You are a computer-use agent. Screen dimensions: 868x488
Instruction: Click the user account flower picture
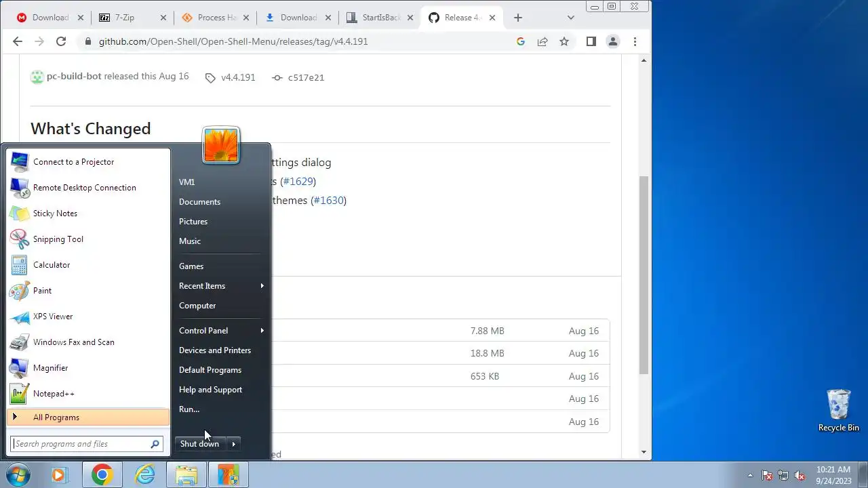click(221, 145)
